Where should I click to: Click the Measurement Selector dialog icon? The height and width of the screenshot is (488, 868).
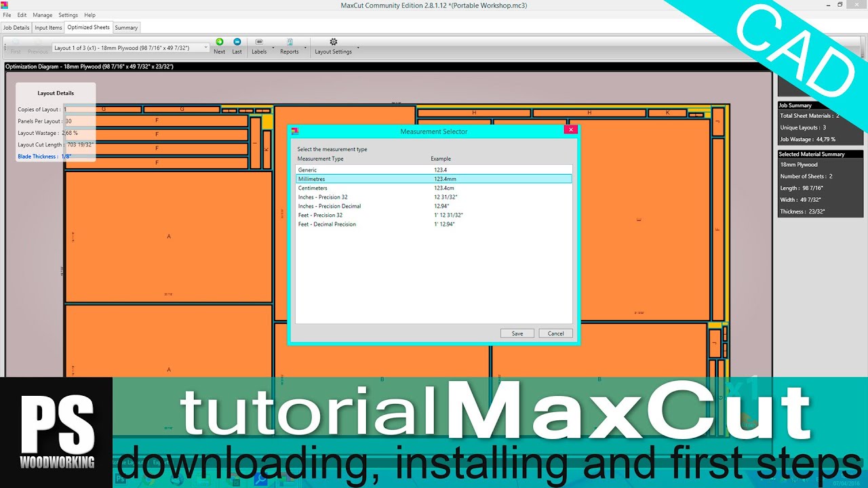294,131
